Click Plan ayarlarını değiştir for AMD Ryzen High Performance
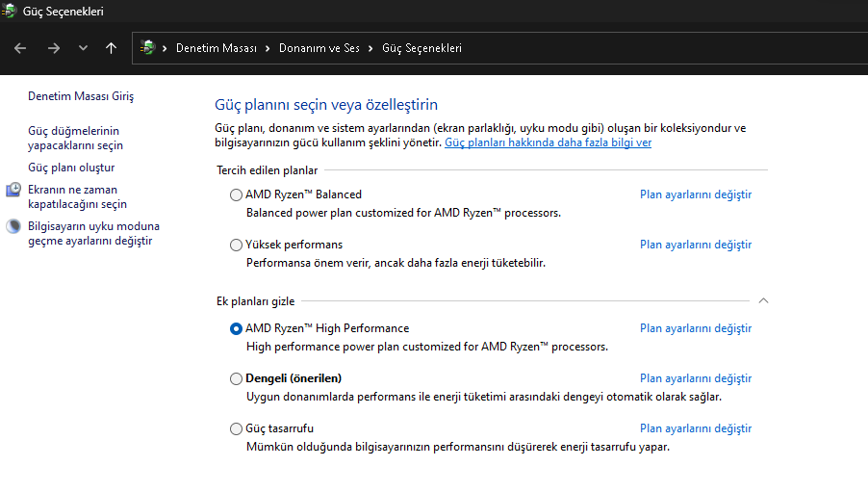Viewport: 868px width, 492px height. (x=696, y=328)
